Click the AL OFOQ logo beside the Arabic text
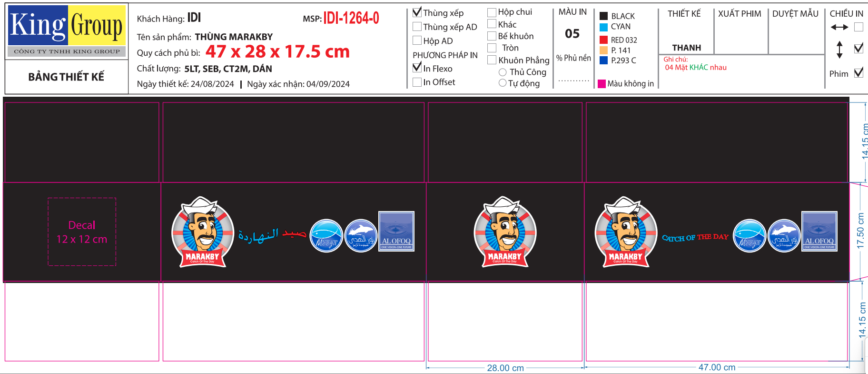Image resolution: width=868 pixels, height=374 pixels. [x=396, y=232]
